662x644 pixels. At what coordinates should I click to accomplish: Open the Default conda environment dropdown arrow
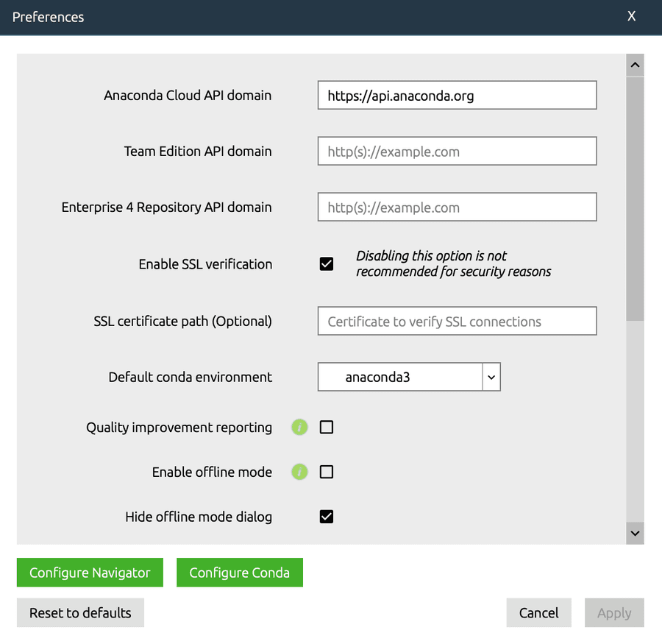tap(491, 377)
